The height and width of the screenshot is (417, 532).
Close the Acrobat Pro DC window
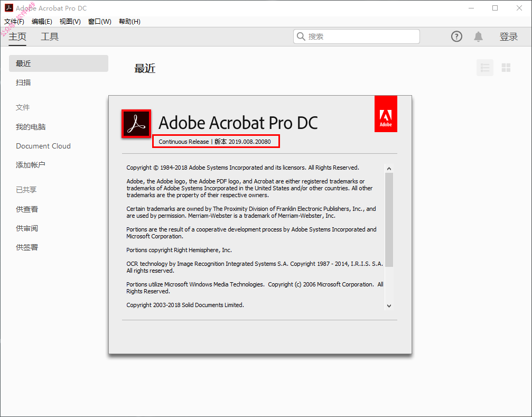pyautogui.click(x=519, y=8)
